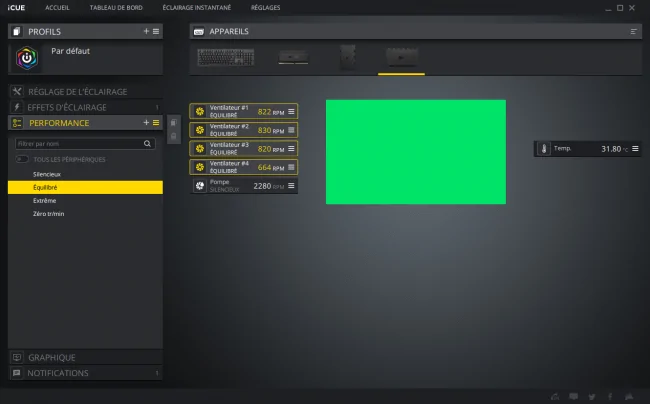Click Ventilateur #3 fan icon
The width and height of the screenshot is (650, 404).
coord(200,148)
